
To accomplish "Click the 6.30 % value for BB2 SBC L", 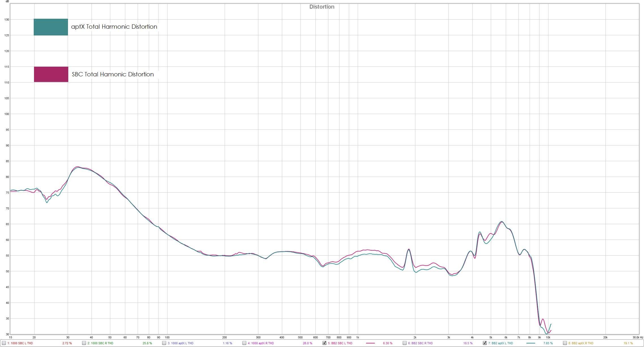I will point(388,343).
